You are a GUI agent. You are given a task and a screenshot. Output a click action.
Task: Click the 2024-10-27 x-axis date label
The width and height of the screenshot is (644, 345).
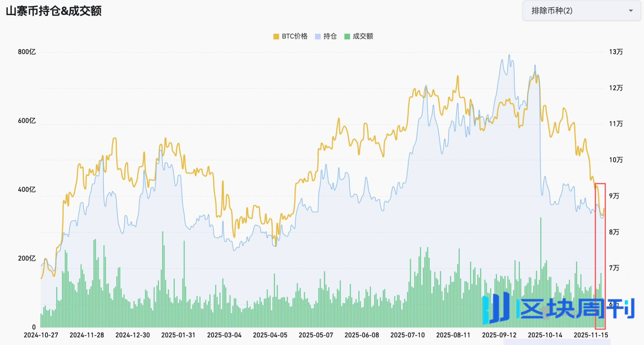tap(41, 335)
